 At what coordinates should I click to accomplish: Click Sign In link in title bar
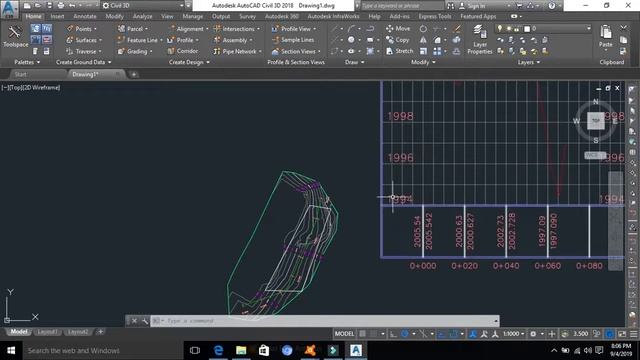click(476, 6)
